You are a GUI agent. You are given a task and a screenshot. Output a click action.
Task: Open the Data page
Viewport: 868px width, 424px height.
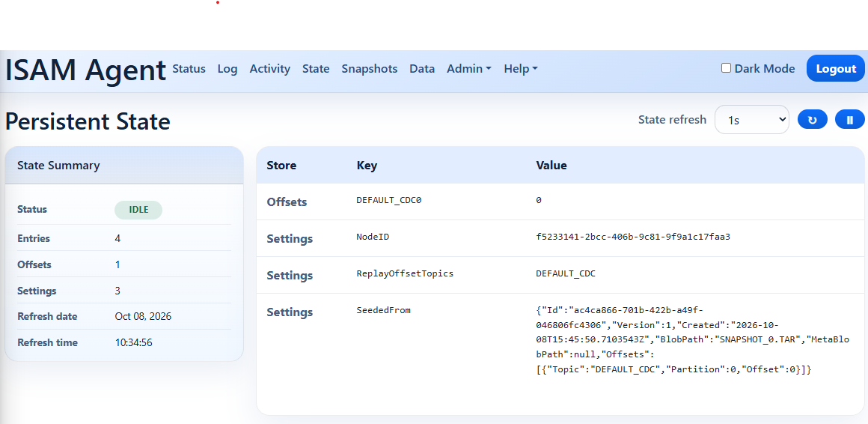422,69
